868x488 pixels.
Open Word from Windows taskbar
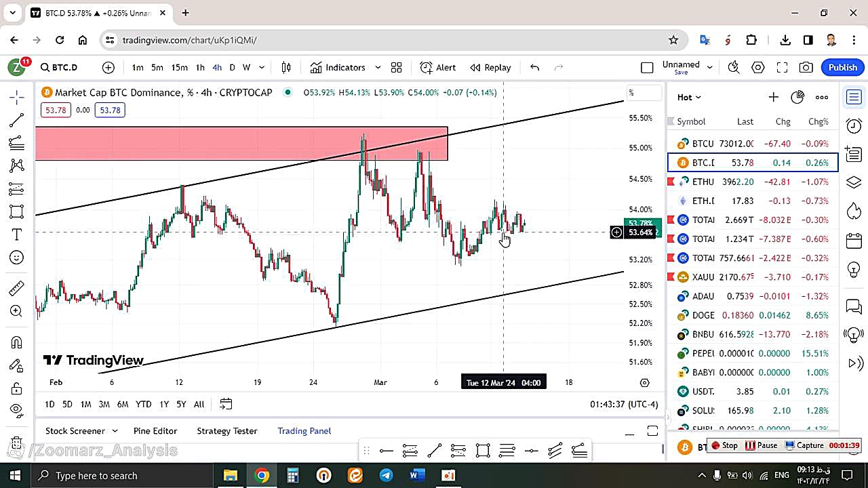[x=417, y=475]
